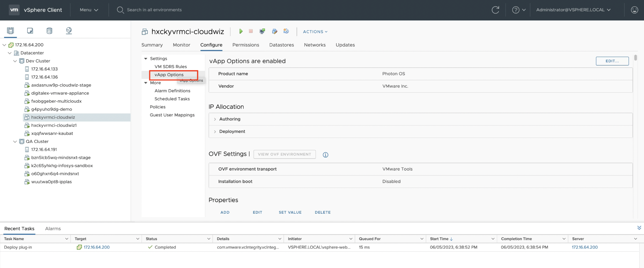Launch the VM console icon
This screenshot has height=268, width=644.
[262, 31]
